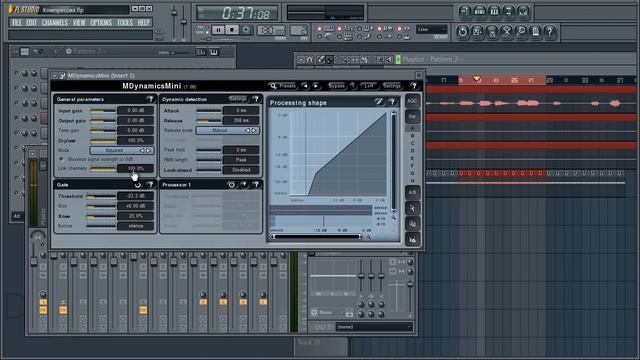This screenshot has height=360, width=640.
Task: Select preset slot B in plugin sidebar
Action: [412, 136]
